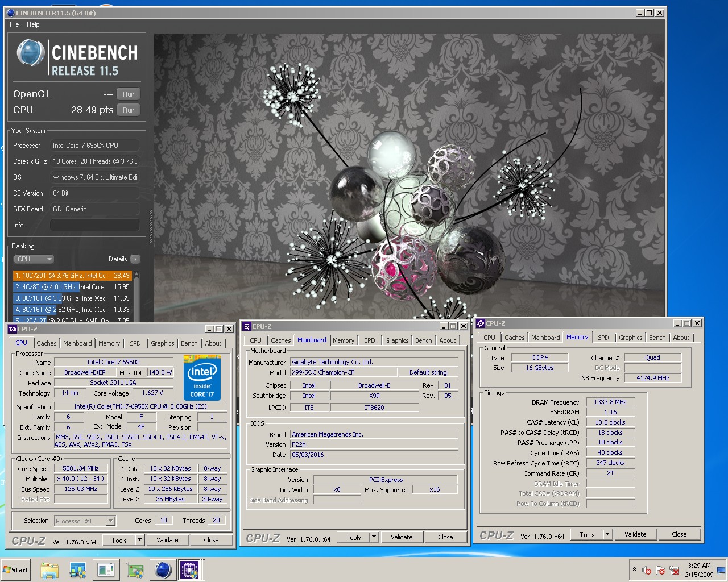Run the OpenGL benchmark
Image resolution: width=728 pixels, height=582 pixels.
pos(129,94)
